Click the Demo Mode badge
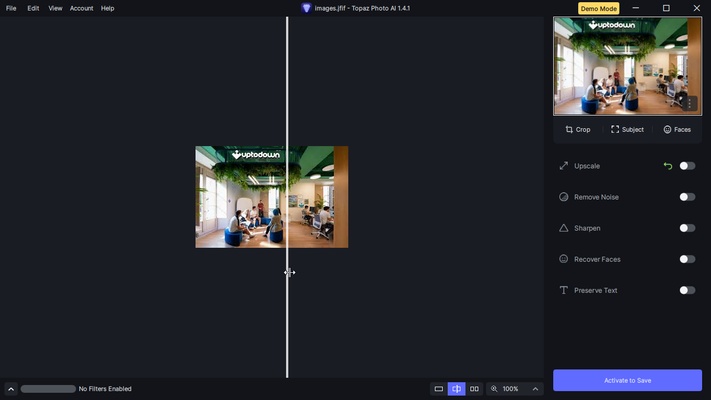The image size is (711, 400). tap(599, 9)
